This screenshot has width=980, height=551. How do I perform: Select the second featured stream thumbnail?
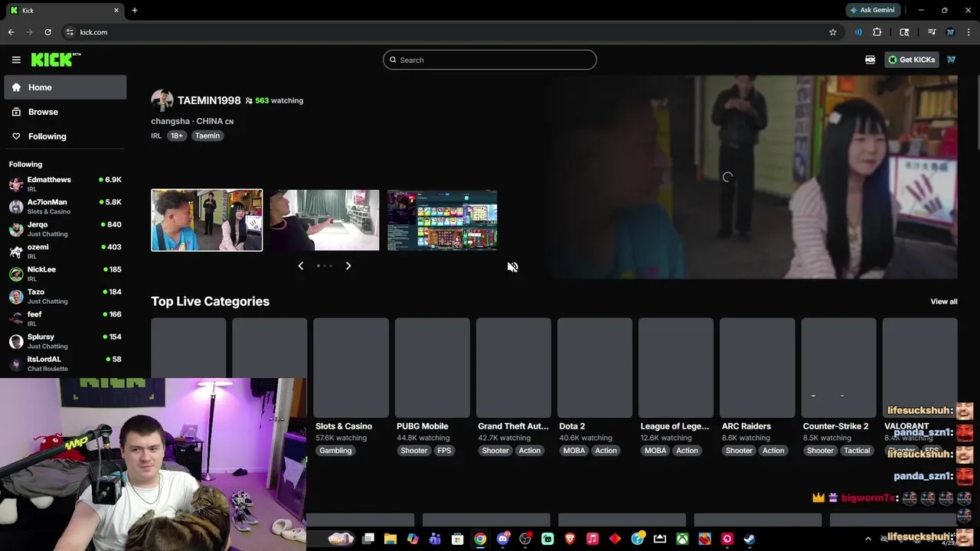pyautogui.click(x=325, y=220)
